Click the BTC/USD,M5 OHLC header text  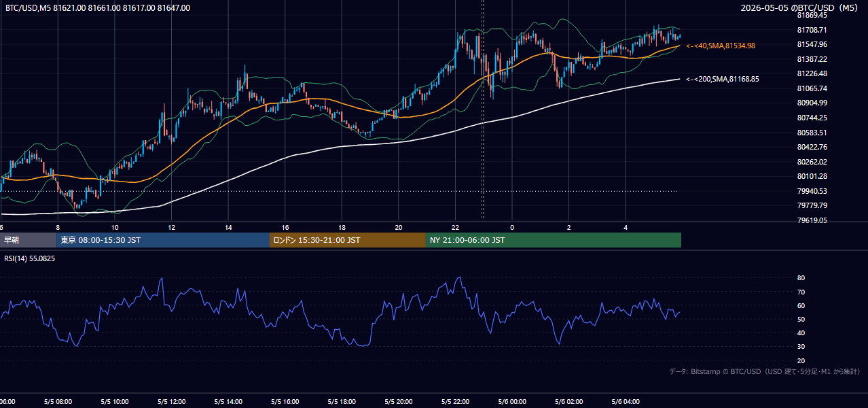98,8
